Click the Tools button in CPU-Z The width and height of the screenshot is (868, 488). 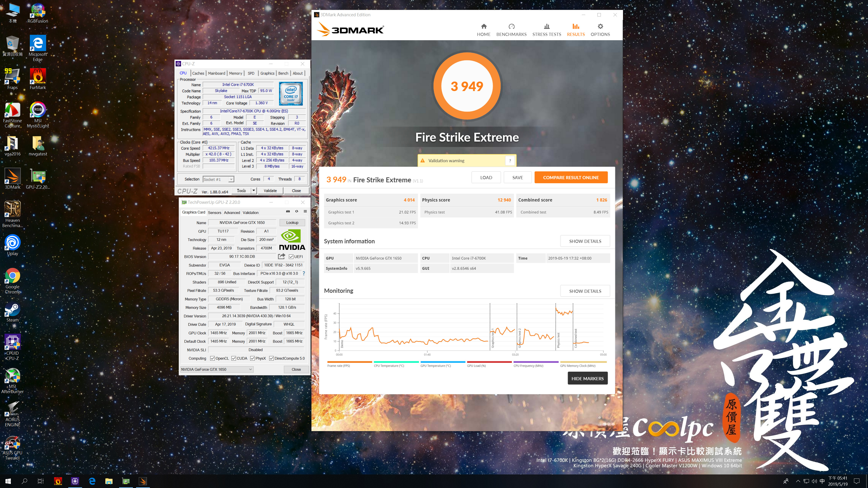(x=241, y=191)
